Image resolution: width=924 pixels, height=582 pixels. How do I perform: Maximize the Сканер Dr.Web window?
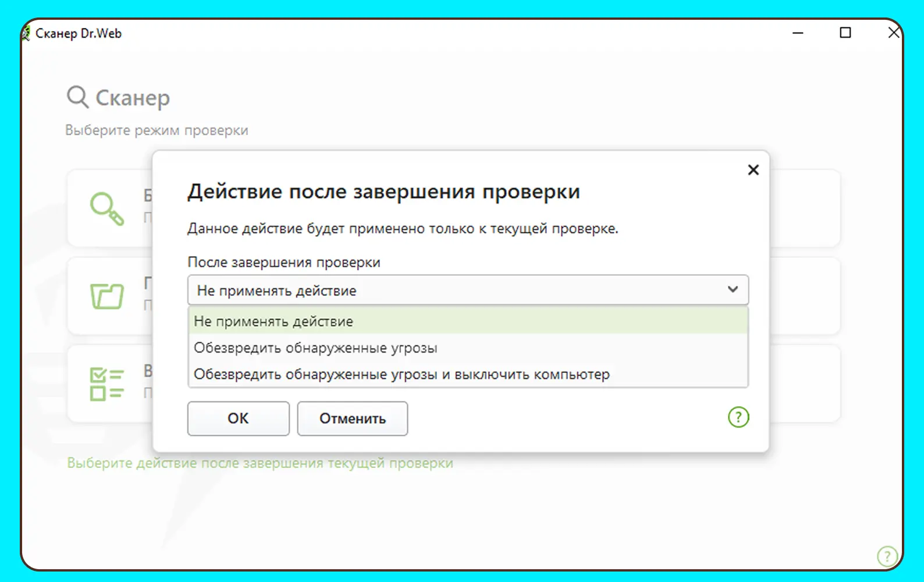point(845,33)
